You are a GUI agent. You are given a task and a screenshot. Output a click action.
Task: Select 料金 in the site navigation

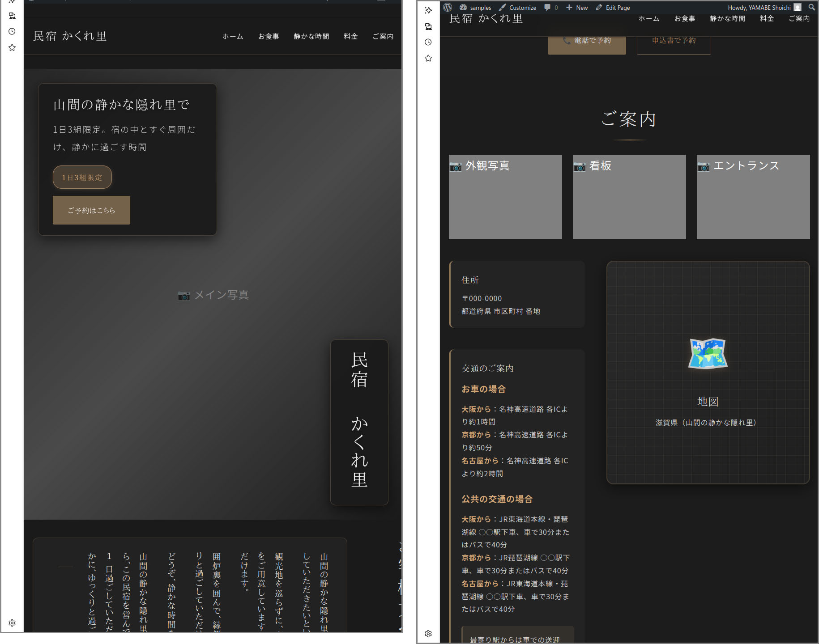pos(767,19)
